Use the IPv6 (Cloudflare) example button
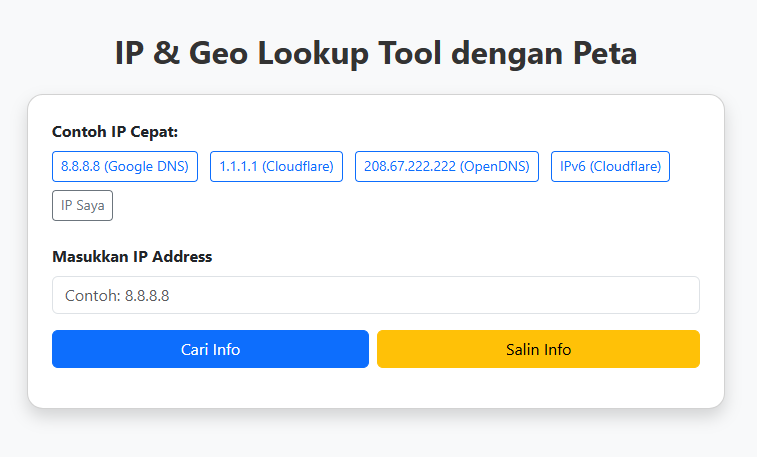The height and width of the screenshot is (457, 757). click(x=610, y=166)
